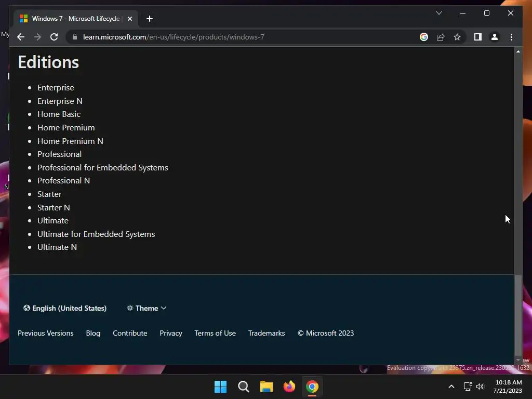Click the page vertical scrollbar thumb

(x=518, y=315)
